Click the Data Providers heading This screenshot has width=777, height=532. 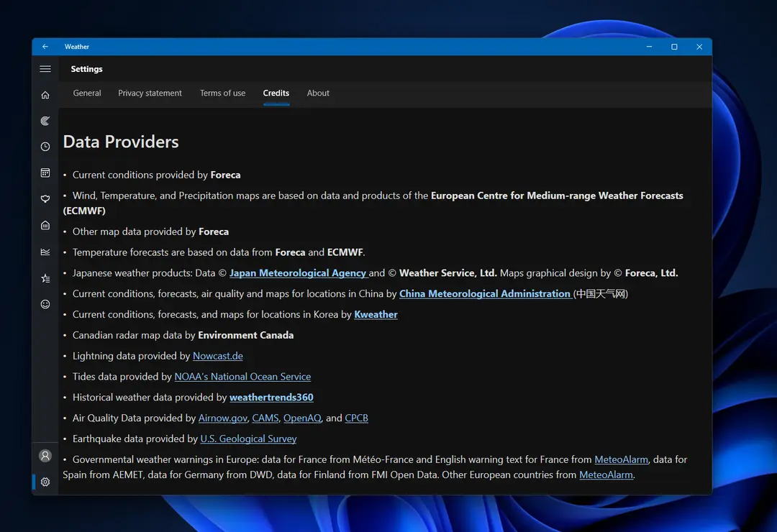point(121,142)
